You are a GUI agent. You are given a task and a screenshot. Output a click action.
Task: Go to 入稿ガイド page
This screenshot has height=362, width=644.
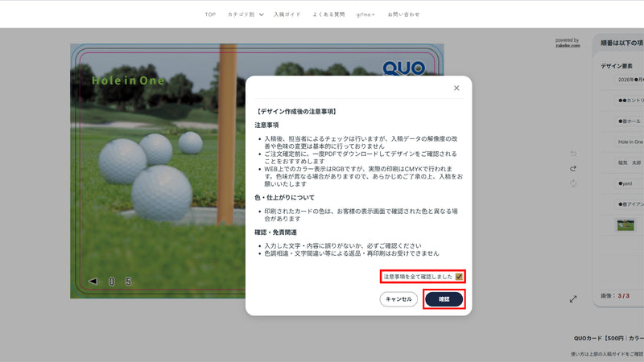(287, 14)
